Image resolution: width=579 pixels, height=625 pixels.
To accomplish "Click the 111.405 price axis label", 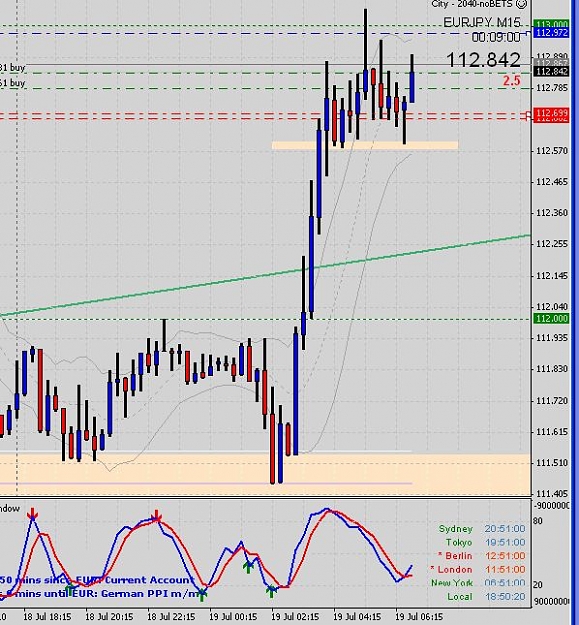I will [552, 494].
